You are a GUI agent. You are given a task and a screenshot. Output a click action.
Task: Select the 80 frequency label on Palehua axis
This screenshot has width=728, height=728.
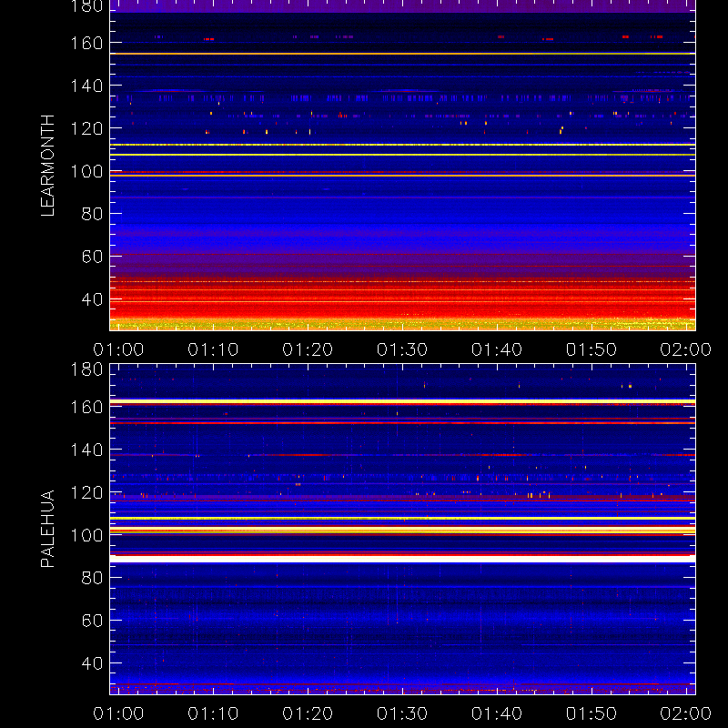(x=92, y=578)
